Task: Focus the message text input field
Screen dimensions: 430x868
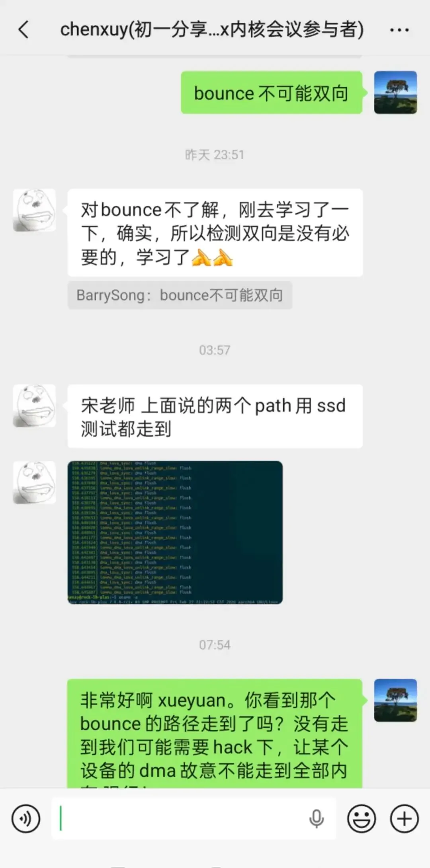Action: tap(194, 819)
